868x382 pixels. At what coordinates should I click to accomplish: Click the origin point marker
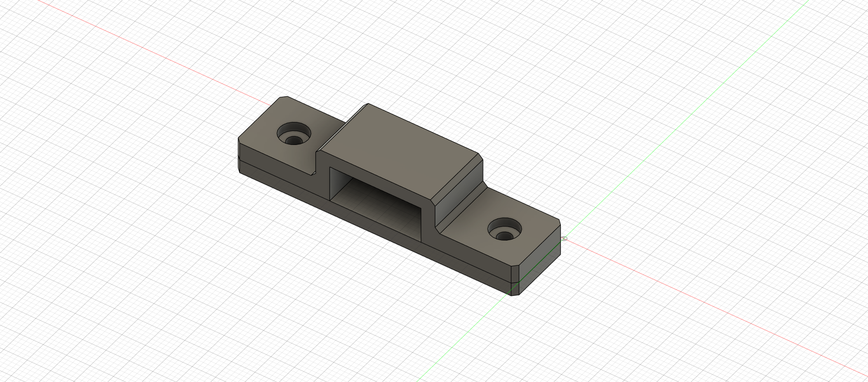click(564, 239)
